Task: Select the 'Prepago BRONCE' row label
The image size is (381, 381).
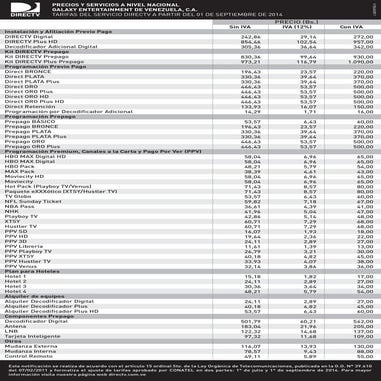Action: point(31,127)
